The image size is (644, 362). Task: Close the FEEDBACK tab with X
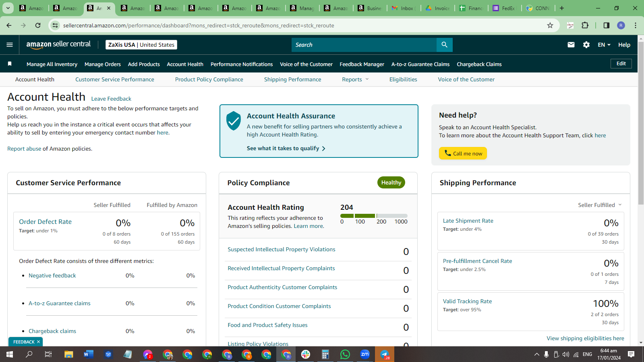point(38,342)
